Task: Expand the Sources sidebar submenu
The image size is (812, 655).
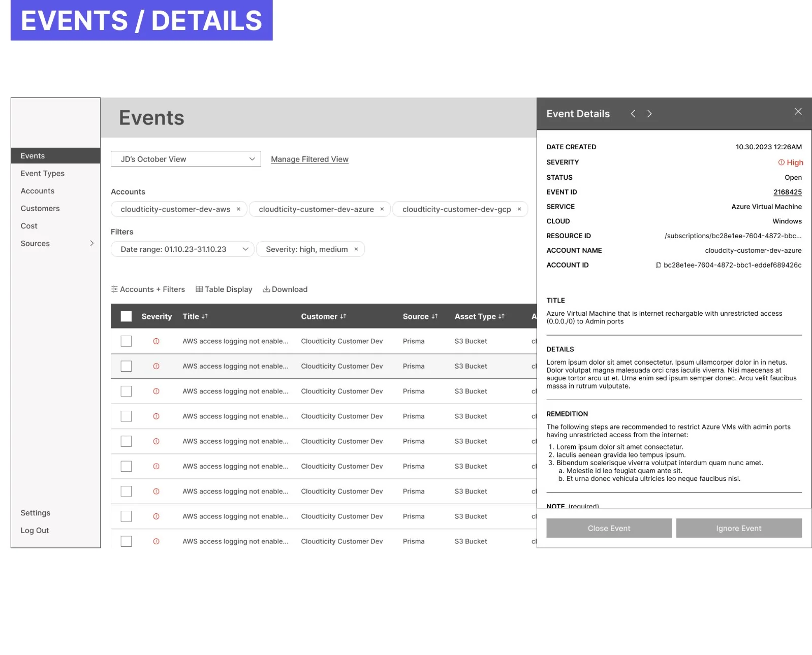Action: tap(91, 244)
